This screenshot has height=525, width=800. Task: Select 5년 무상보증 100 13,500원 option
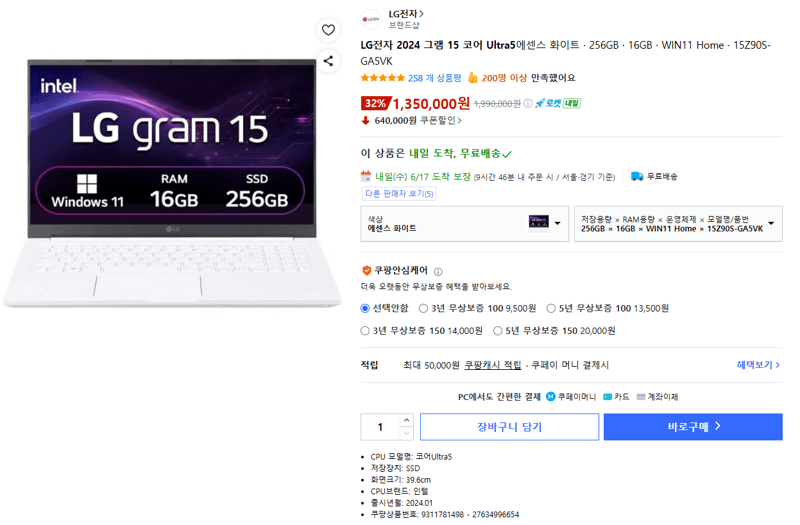coord(551,308)
